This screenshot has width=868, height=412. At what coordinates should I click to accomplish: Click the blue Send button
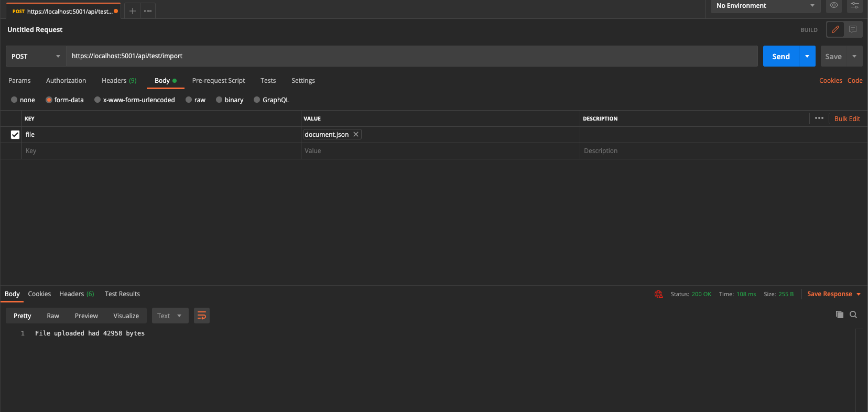(x=781, y=56)
